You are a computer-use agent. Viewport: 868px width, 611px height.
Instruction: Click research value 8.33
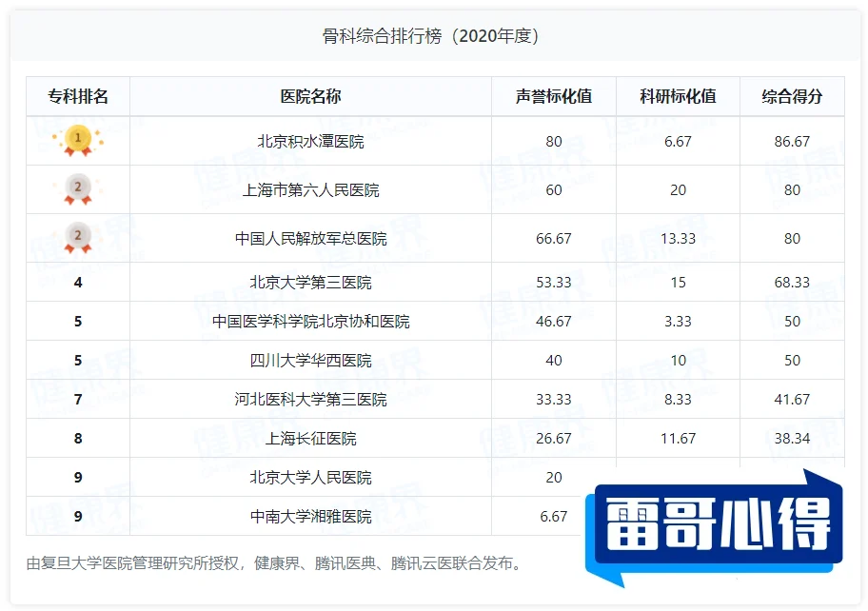[x=678, y=399]
